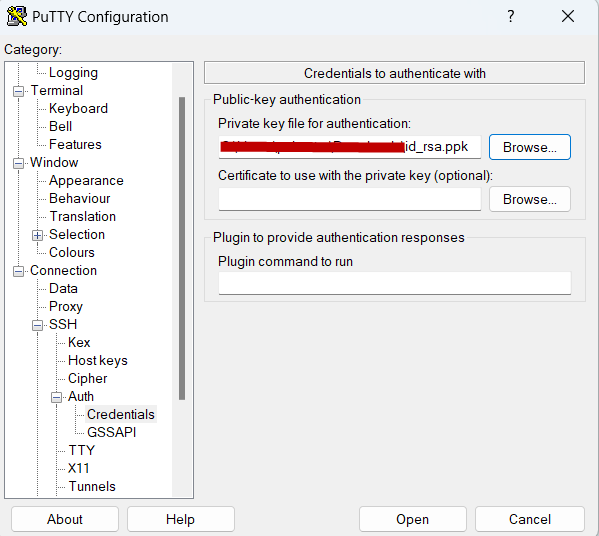Screen dimensions: 599x536
Task: Click the About button
Action: point(65,519)
